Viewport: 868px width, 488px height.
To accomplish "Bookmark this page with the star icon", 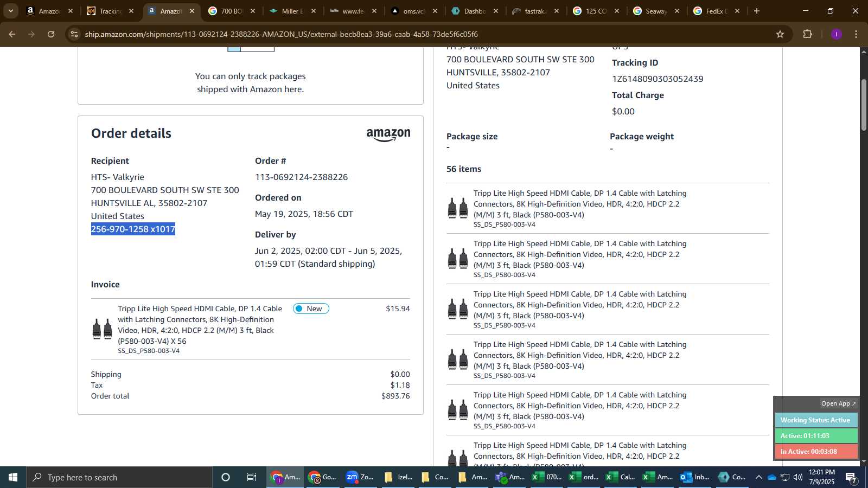I will pyautogui.click(x=780, y=34).
